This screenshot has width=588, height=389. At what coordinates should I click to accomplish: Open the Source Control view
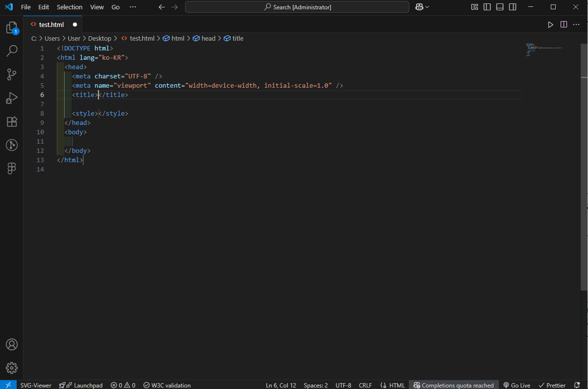pyautogui.click(x=12, y=74)
